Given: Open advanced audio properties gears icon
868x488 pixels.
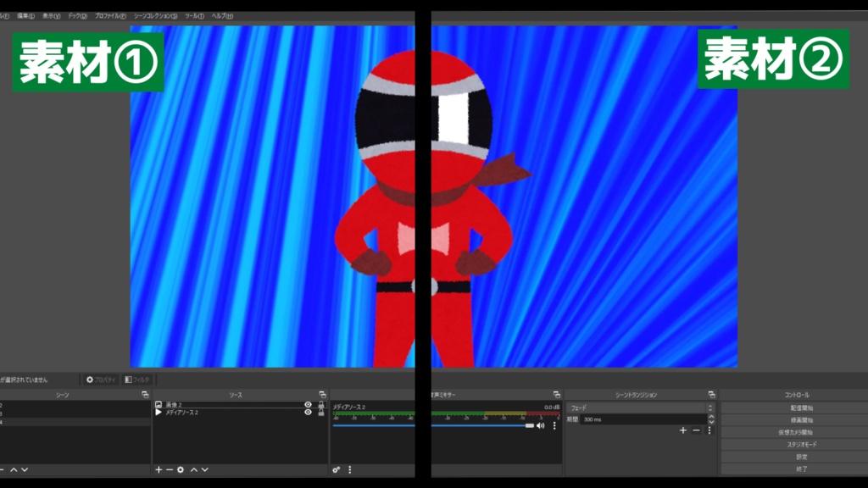Looking at the screenshot, I should tap(336, 469).
